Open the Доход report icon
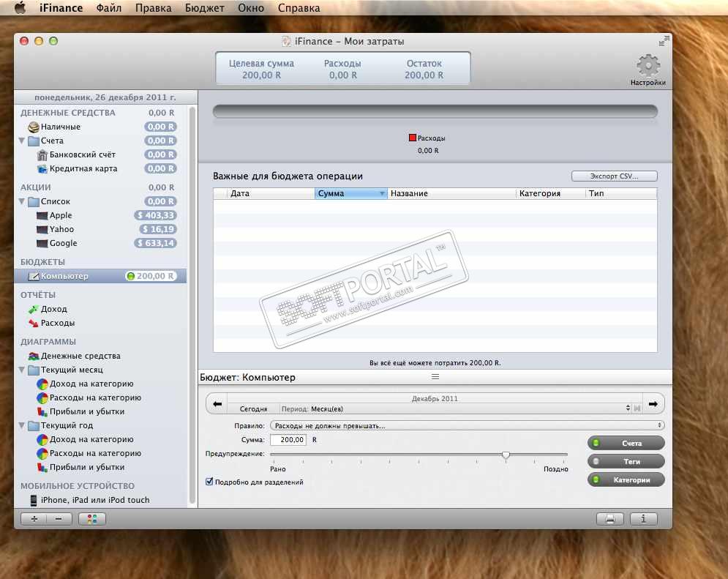 pos(34,309)
